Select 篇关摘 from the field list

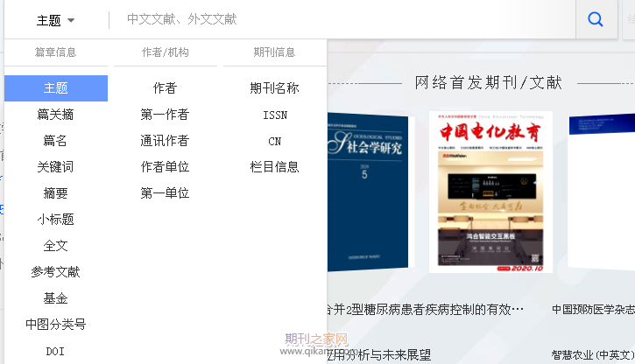coord(55,115)
